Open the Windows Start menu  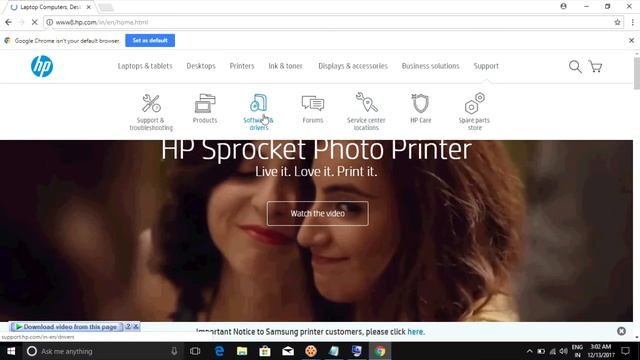coord(11,351)
